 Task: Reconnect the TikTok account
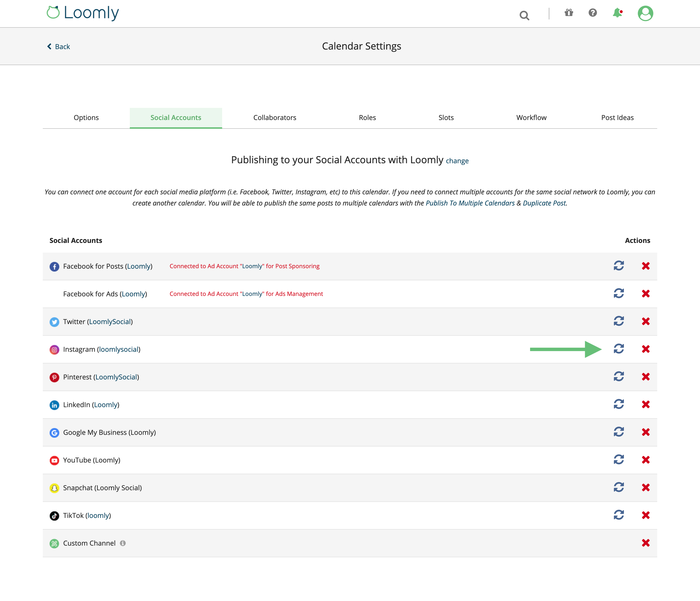pyautogui.click(x=619, y=515)
